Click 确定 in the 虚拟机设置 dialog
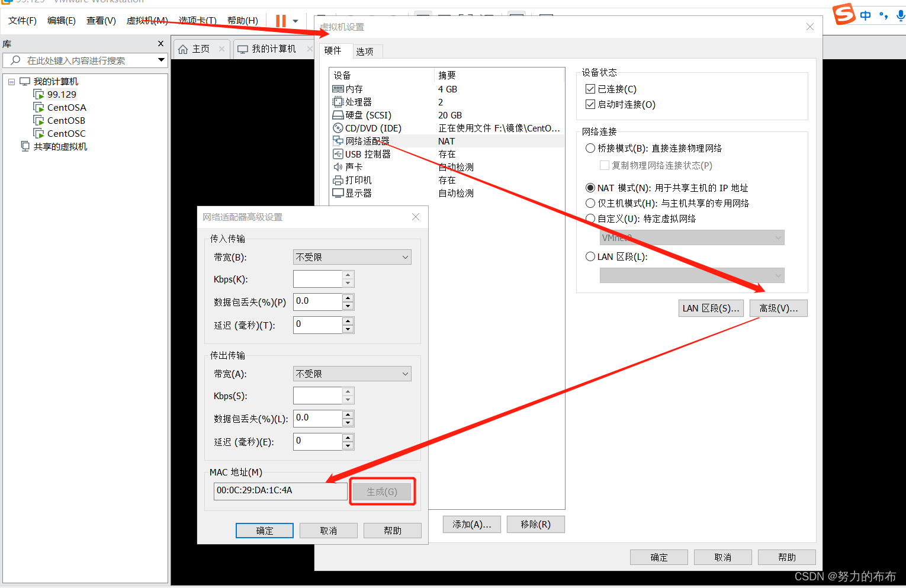906x588 pixels. (659, 557)
